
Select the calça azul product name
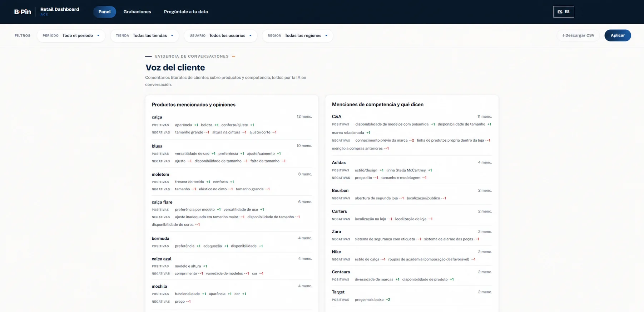[162, 259]
